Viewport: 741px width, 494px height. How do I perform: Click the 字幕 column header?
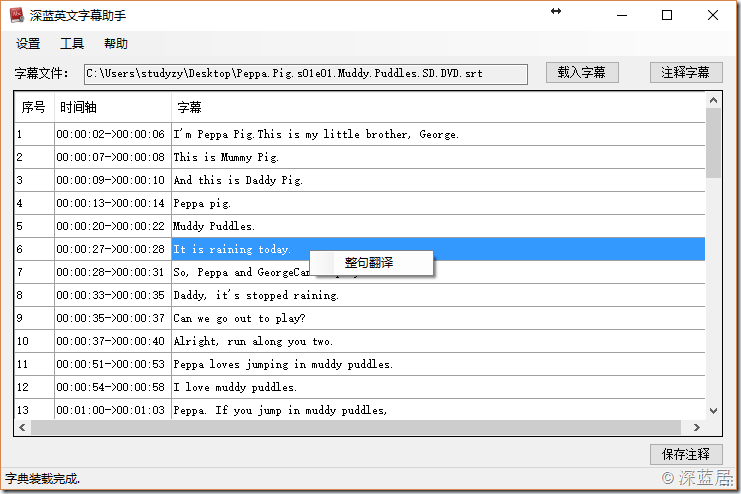coord(438,107)
